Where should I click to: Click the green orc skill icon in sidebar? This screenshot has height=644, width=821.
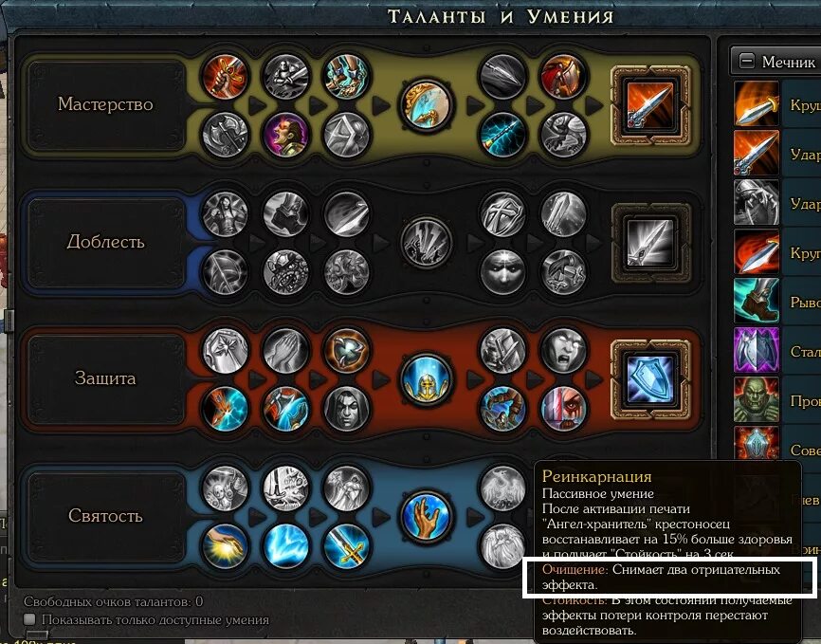(757, 399)
